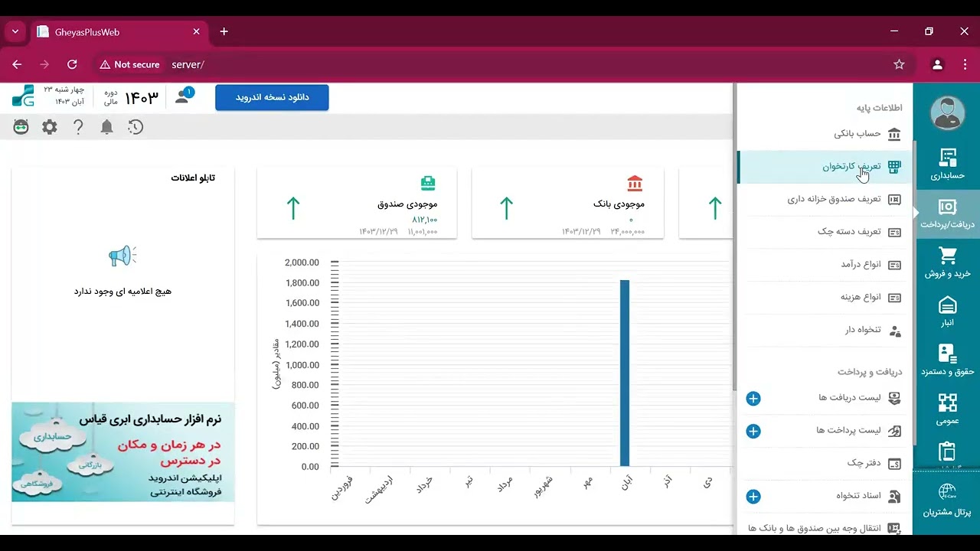Open انواع درآمد menu item
The image size is (980, 551).
click(x=824, y=265)
